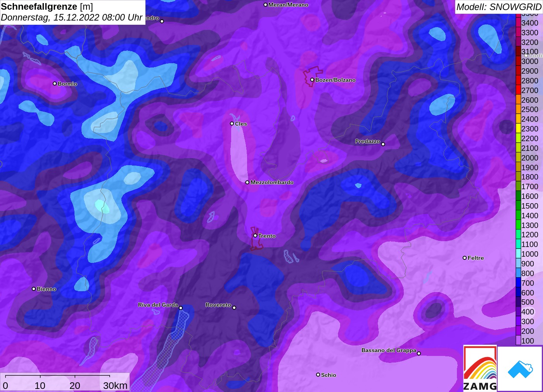Viewport: 543px width, 392px height.
Task: Select the Feltre city marker dot
Action: [465, 258]
